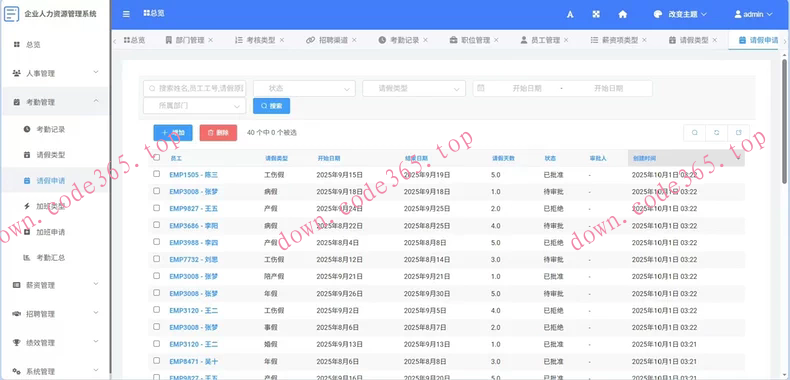
Task: Check the EMP3008 - 张梦 陪产假 row
Action: pyautogui.click(x=157, y=276)
